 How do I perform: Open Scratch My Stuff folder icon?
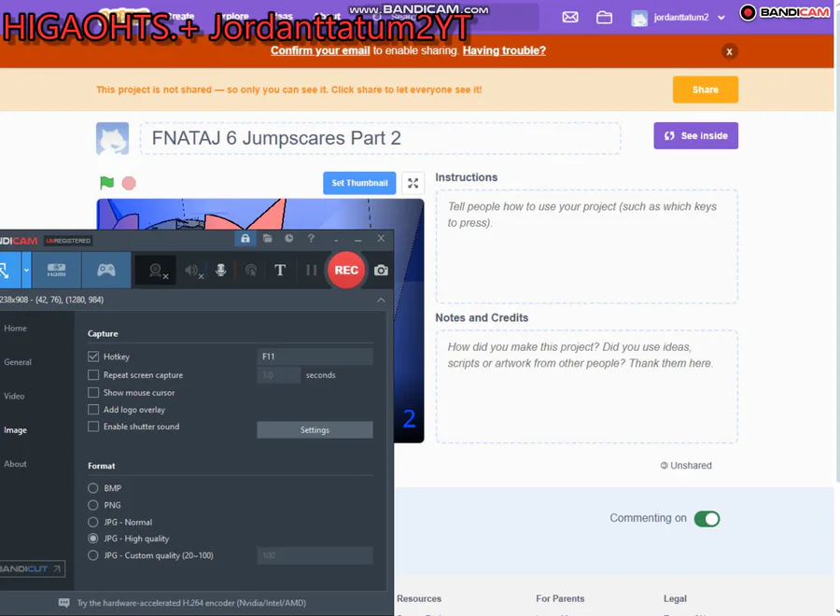click(x=604, y=17)
